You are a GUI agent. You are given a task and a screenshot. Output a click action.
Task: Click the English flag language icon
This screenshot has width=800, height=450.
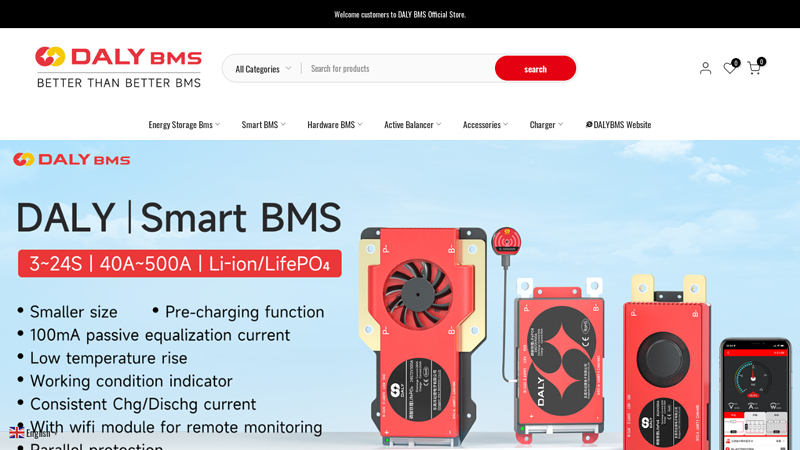click(17, 433)
